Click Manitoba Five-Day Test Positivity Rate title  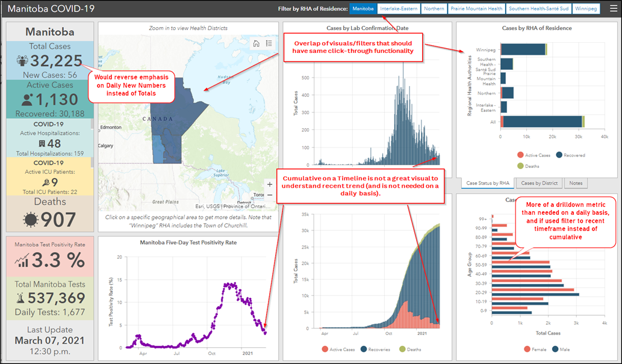pos(188,242)
